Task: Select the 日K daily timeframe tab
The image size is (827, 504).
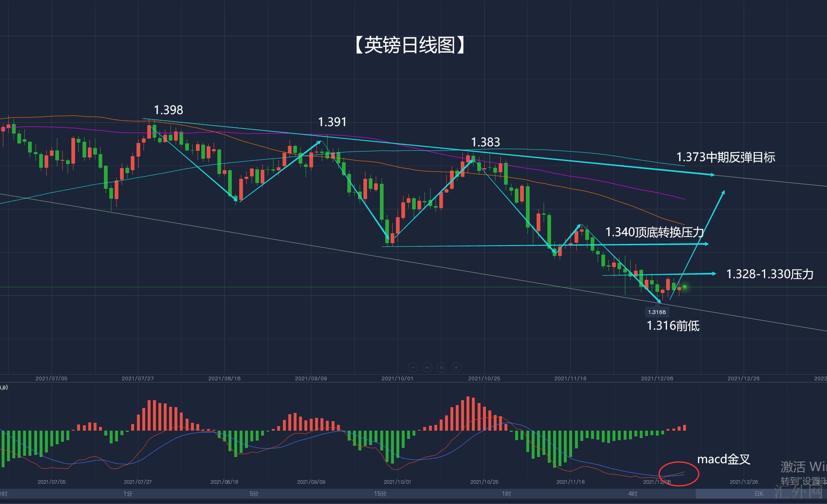Action: [759, 494]
